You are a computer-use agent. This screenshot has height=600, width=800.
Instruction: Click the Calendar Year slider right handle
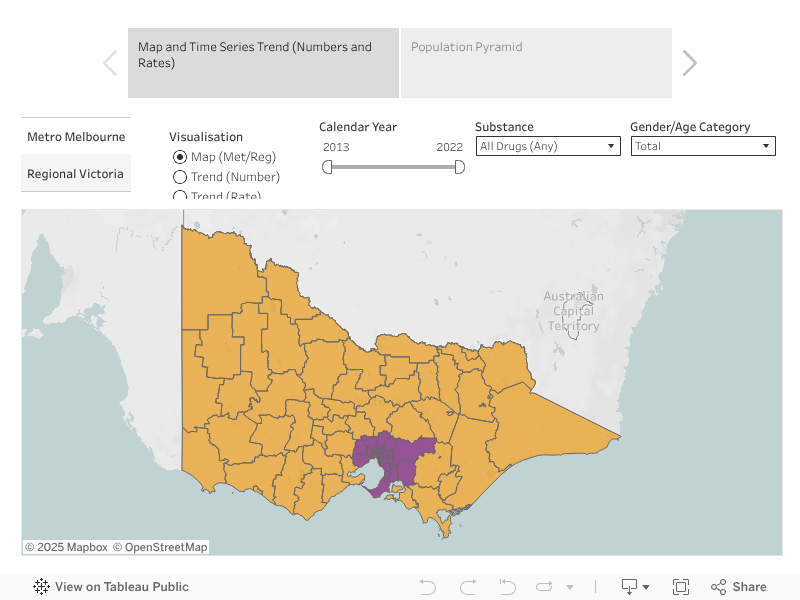(459, 167)
